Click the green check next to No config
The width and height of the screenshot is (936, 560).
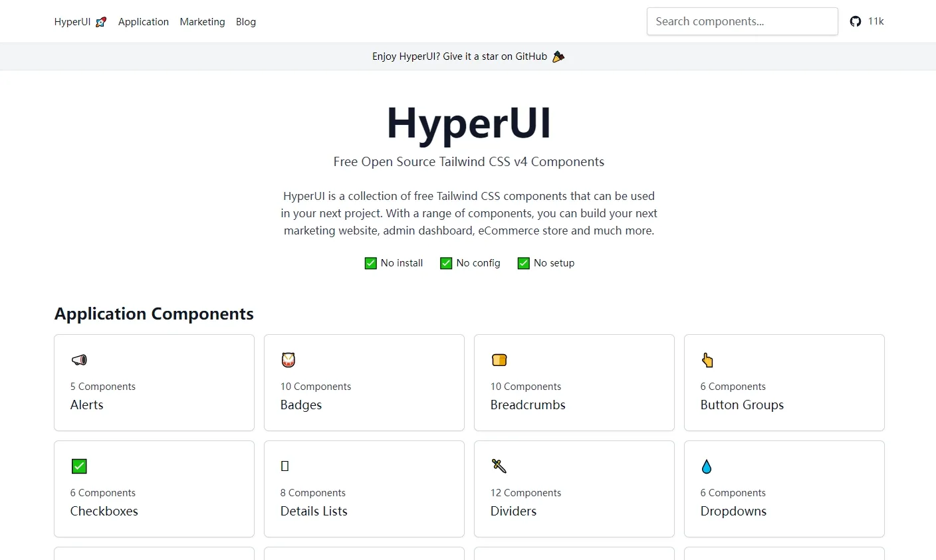(x=446, y=263)
